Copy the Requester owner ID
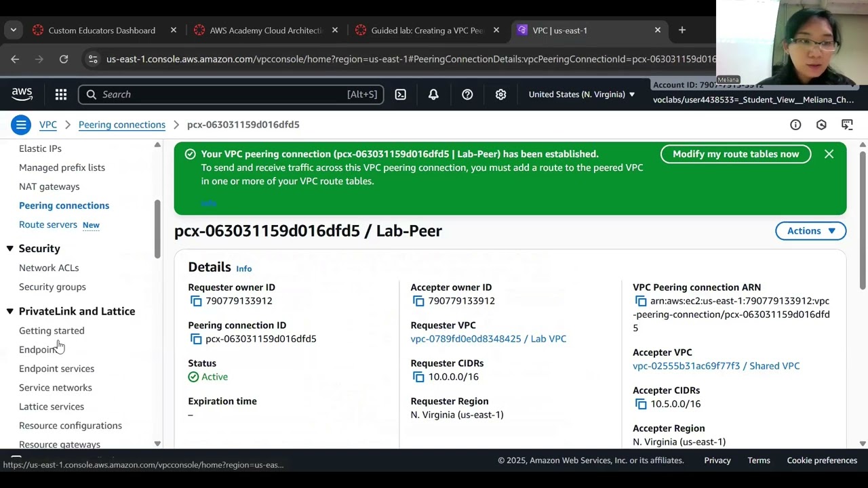 [x=196, y=301]
